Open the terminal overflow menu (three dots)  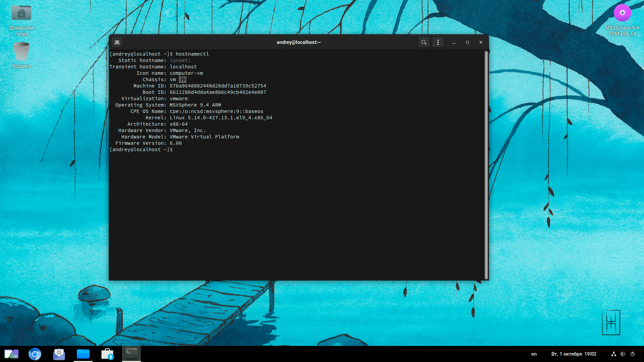(x=438, y=42)
